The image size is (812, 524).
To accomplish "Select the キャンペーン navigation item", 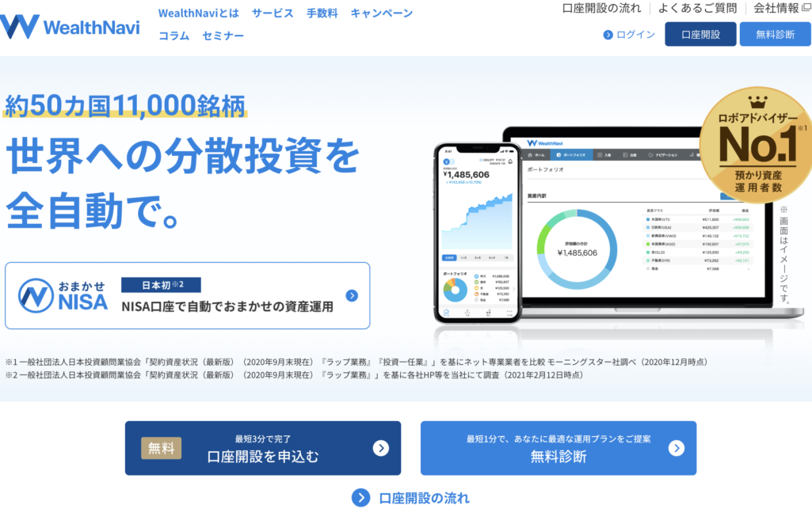I will coord(379,13).
